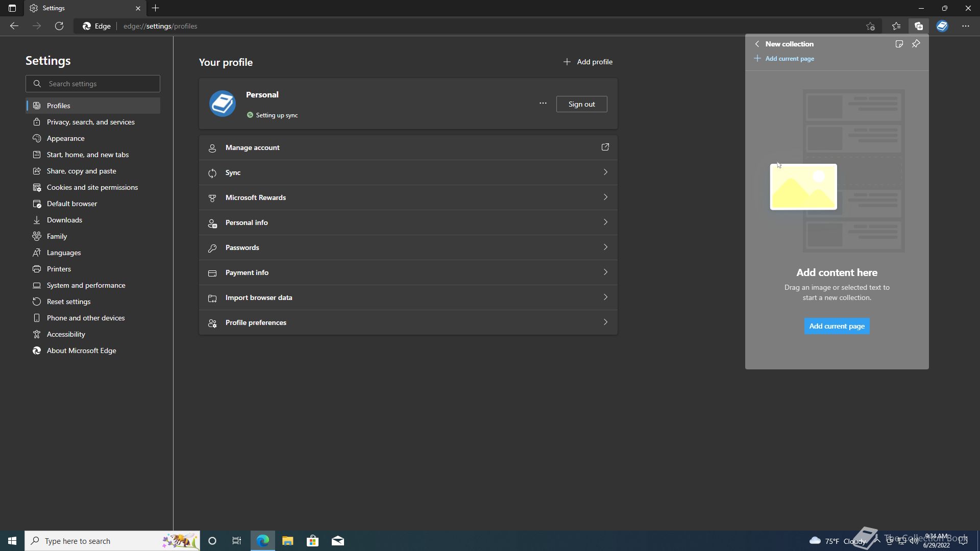Open Share, copy and paste settings
980x551 pixels.
[93, 171]
